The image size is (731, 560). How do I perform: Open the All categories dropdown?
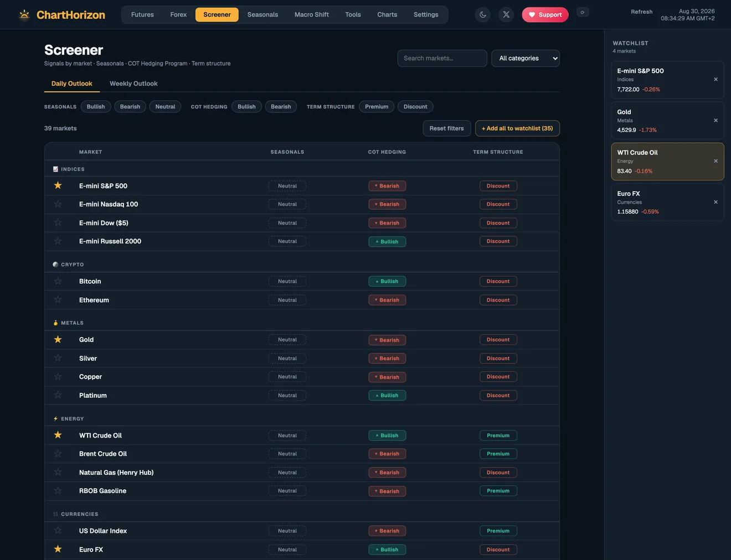526,58
